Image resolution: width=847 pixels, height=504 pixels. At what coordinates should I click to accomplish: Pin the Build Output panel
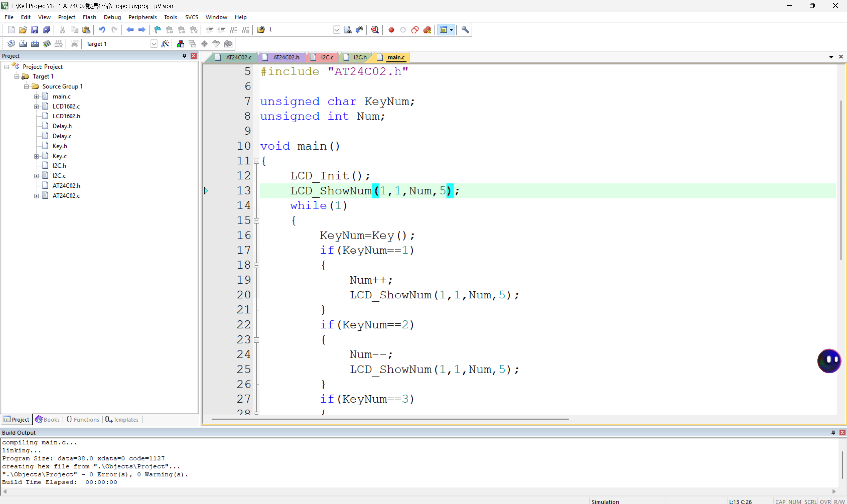(x=833, y=432)
